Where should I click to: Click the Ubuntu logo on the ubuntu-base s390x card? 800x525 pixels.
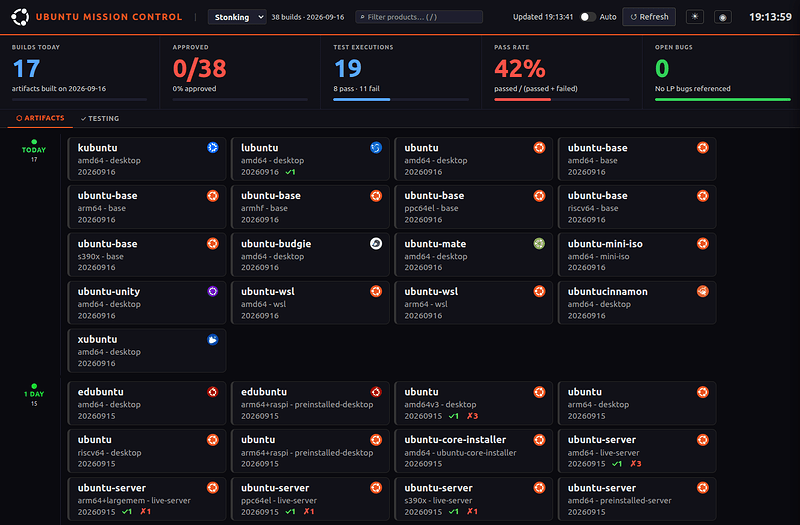tap(213, 243)
